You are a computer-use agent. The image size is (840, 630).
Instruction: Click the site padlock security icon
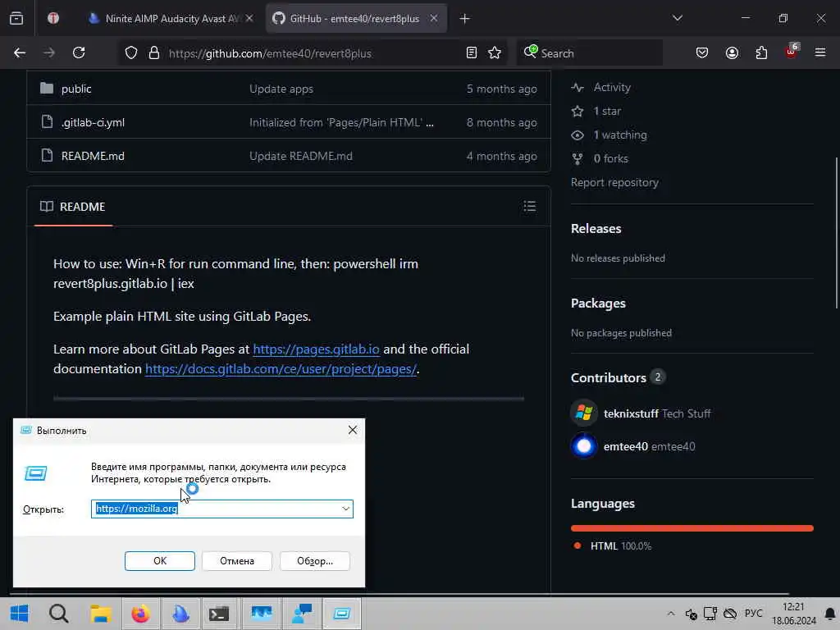[154, 52]
